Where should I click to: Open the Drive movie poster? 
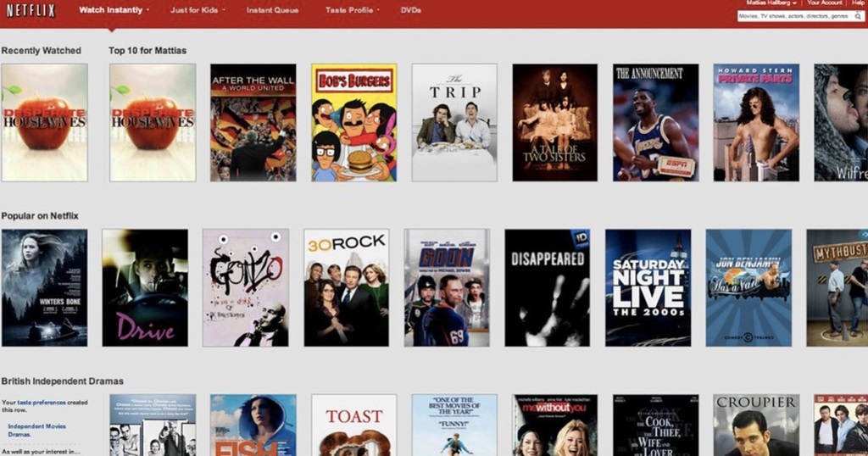click(145, 287)
